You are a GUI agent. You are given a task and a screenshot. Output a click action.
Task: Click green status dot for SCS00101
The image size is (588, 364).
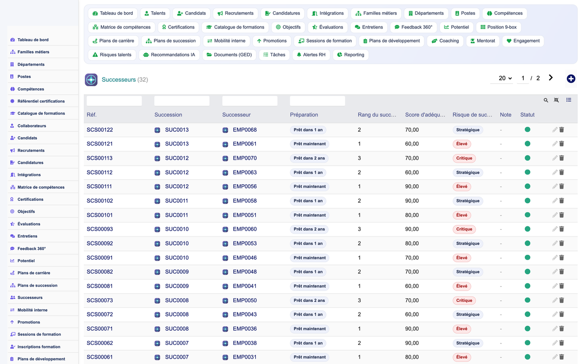tap(527, 215)
